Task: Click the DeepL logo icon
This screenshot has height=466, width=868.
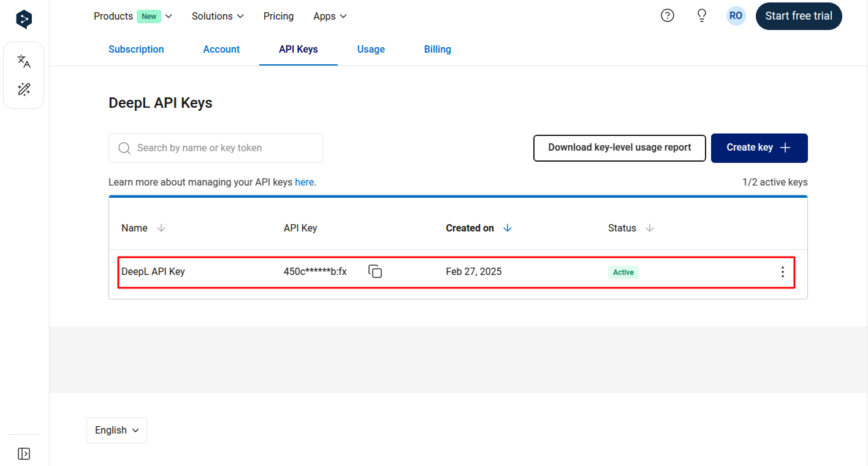Action: 24,20
